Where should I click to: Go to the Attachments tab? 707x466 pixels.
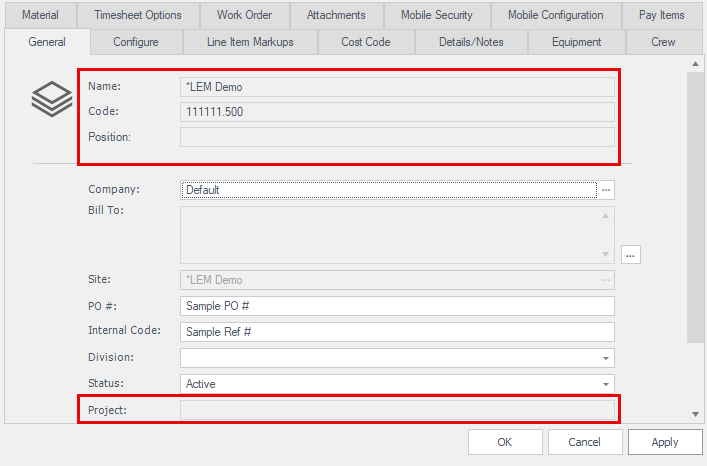(336, 15)
